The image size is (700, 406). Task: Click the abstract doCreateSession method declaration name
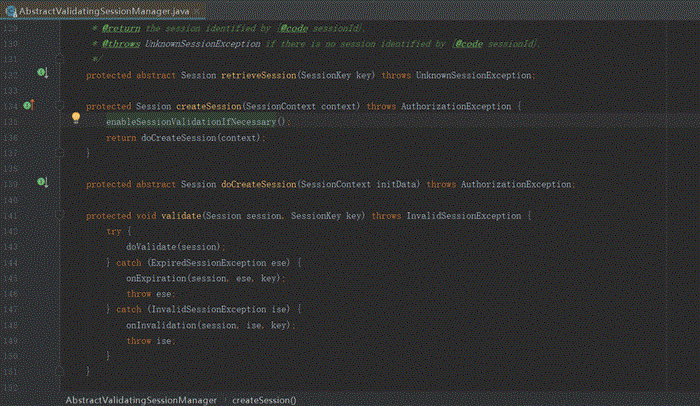point(259,184)
